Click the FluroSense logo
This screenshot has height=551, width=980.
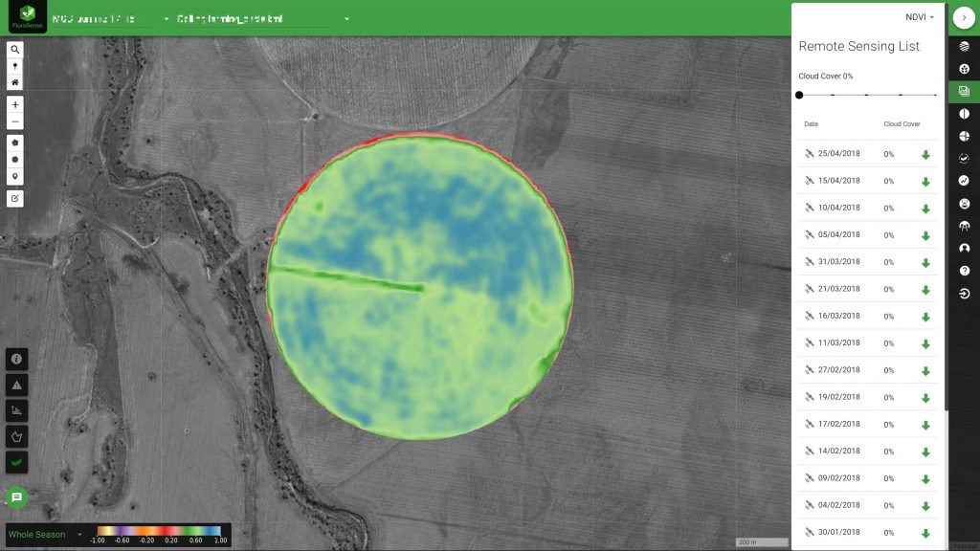pos(28,16)
